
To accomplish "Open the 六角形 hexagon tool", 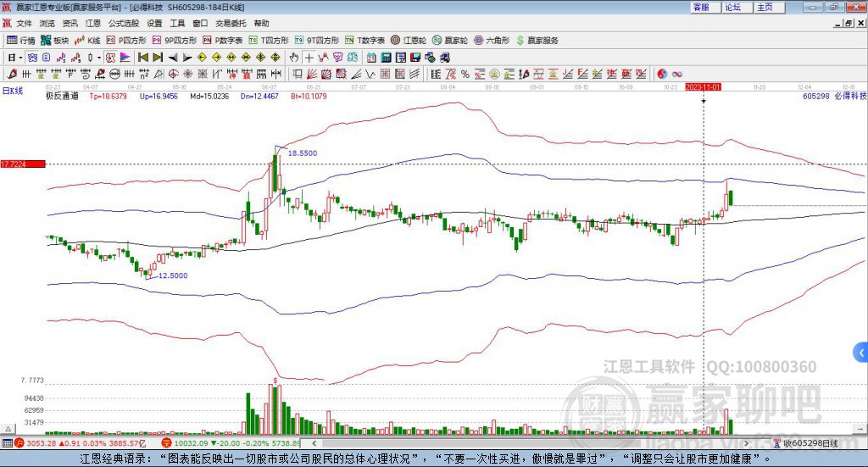I will click(x=492, y=41).
